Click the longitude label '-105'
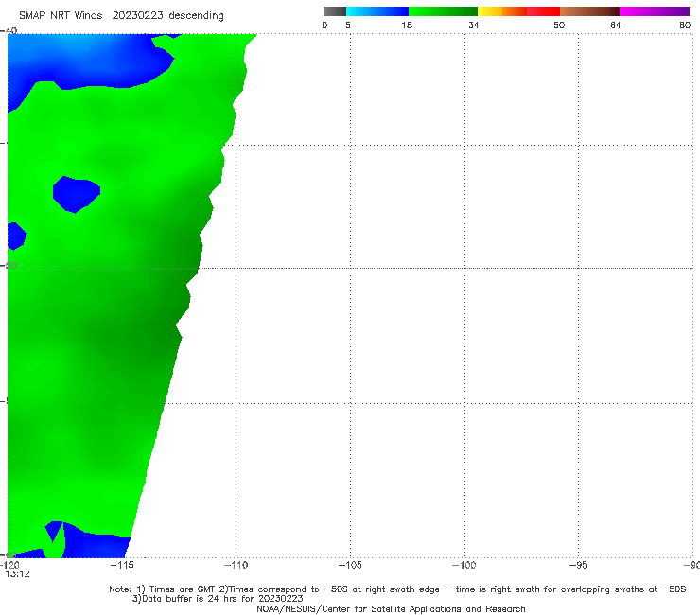Screen dimensions: 700x615 point(350,565)
